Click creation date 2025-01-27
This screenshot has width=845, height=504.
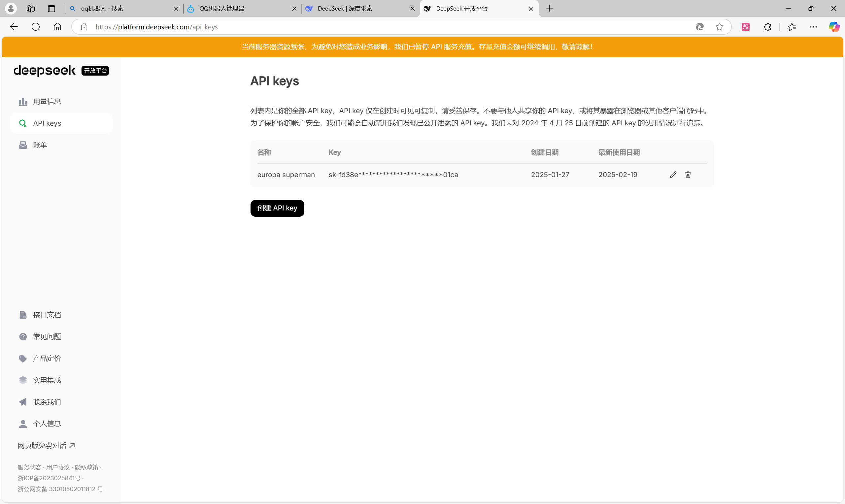coord(550,174)
